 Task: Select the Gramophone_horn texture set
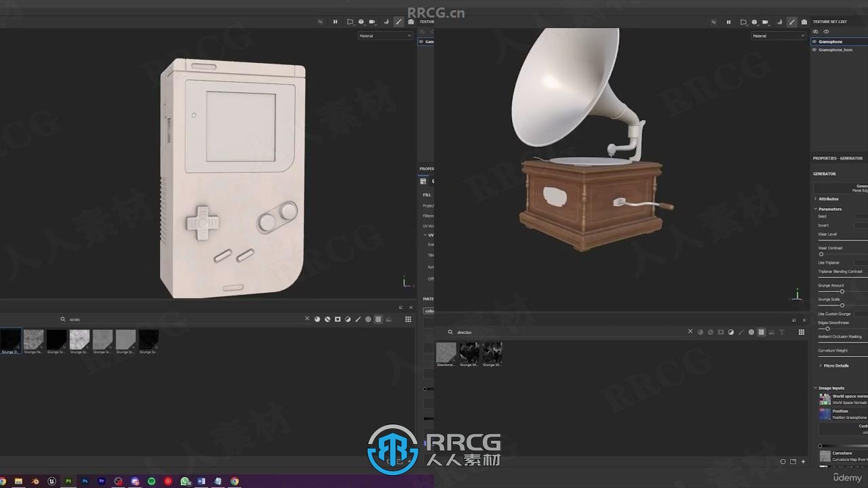pos(841,49)
